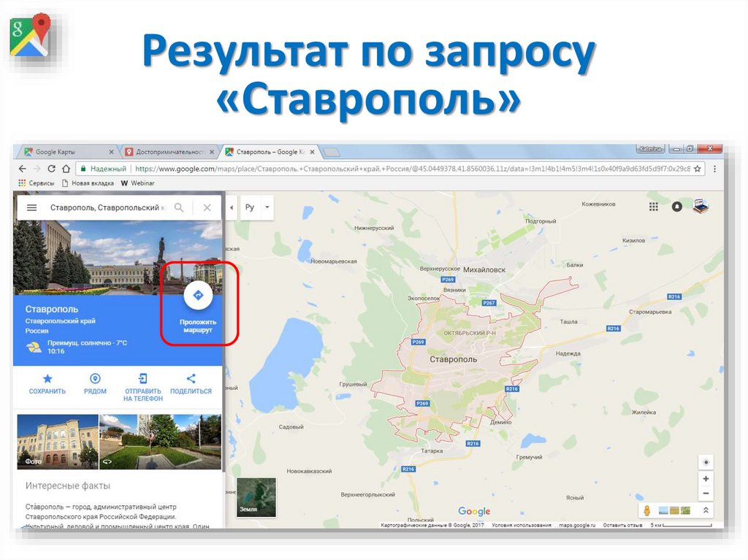Screen dimensions: 748x560
Task: Open the 360 street view photo
Action: 160,442
